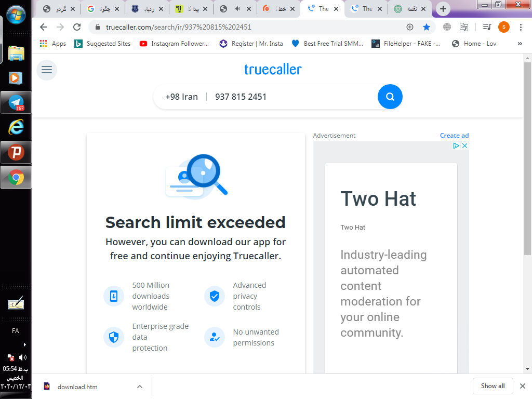Click Search limit exceeded heading
This screenshot has height=399, width=532.
coord(195,222)
